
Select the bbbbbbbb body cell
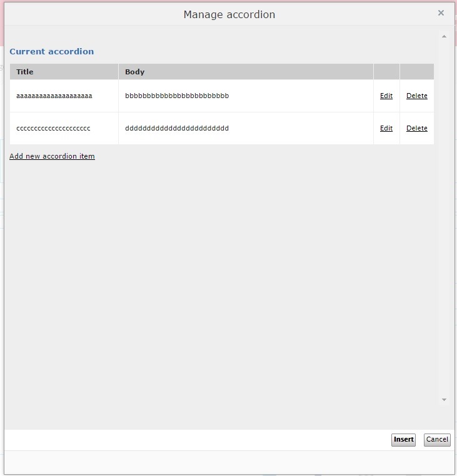coord(177,96)
